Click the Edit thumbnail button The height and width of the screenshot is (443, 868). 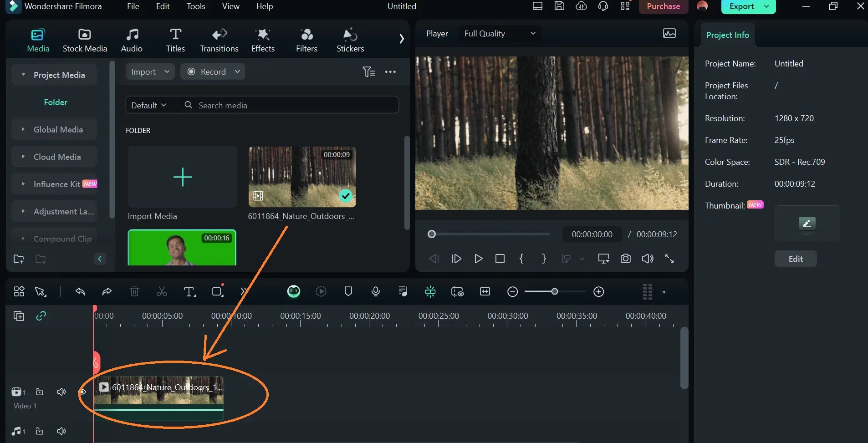tap(796, 259)
